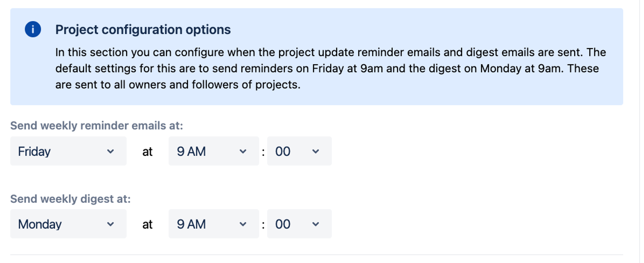Click the Send weekly reminder emails label
The height and width of the screenshot is (263, 644).
pyautogui.click(x=96, y=125)
